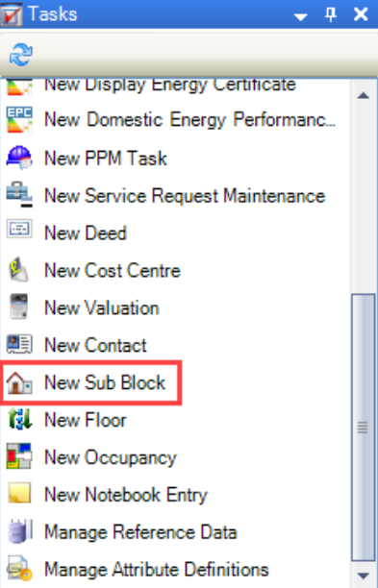Click the New Deed document icon

[x=19, y=229]
